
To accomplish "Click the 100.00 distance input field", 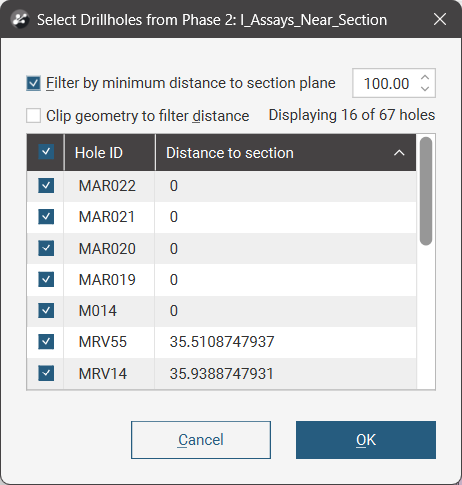I will pos(386,83).
